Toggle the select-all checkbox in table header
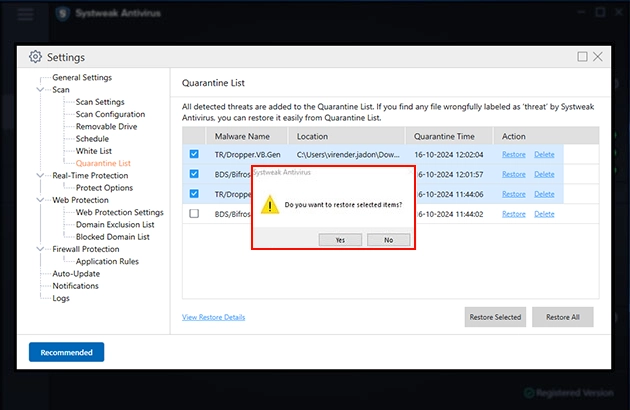The height and width of the screenshot is (410, 630). pyautogui.click(x=194, y=136)
